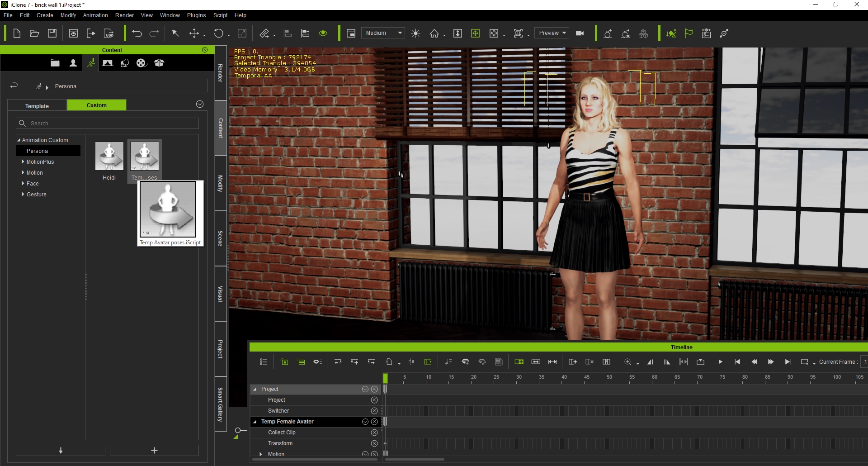Click the timeline zoom magnifier icon

click(x=627, y=361)
